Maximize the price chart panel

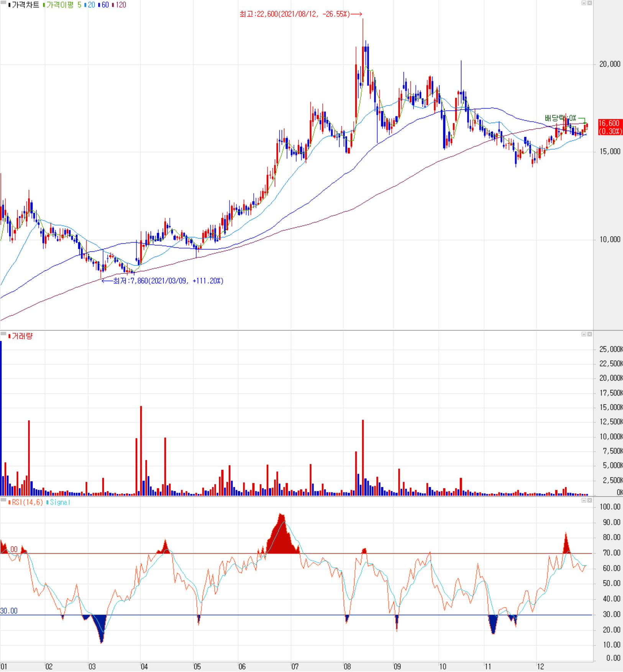point(584,3)
